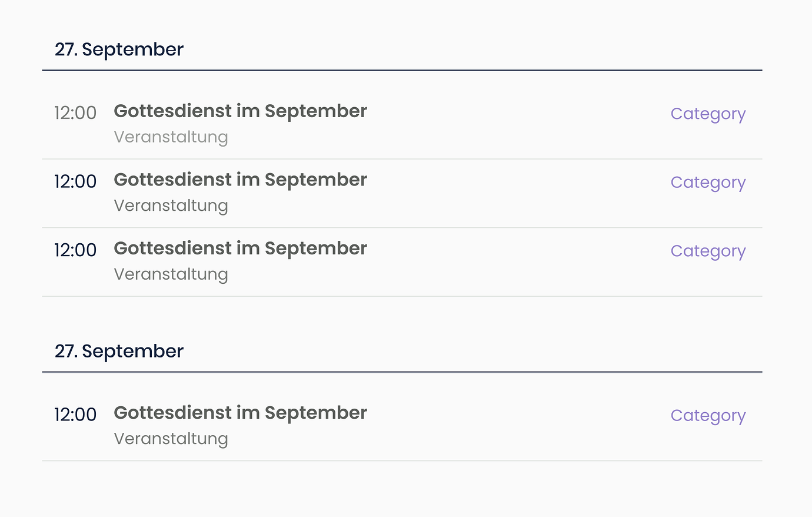This screenshot has width=812, height=517.
Task: Click Veranstaltung under the third event
Action: pos(171,274)
